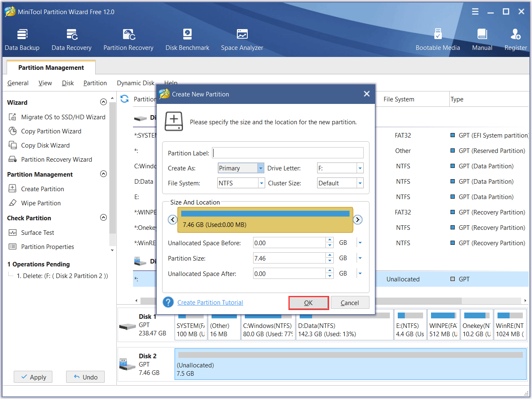Open the Create As dropdown

(x=261, y=168)
